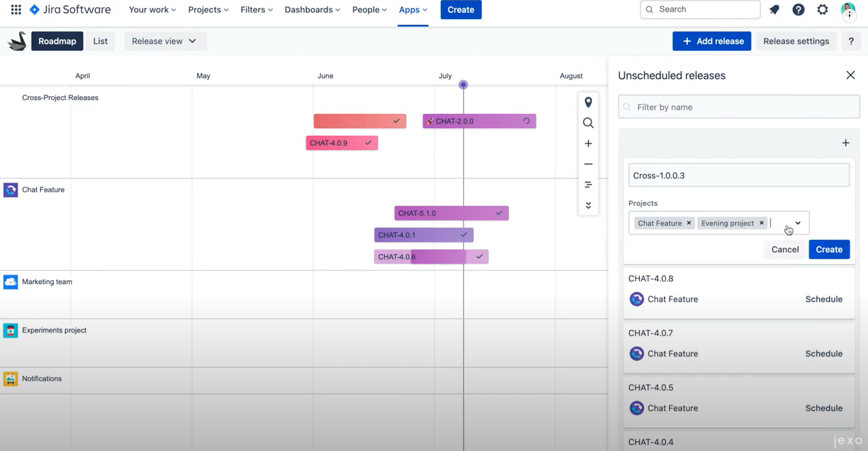Remove the Evening project chip

761,223
